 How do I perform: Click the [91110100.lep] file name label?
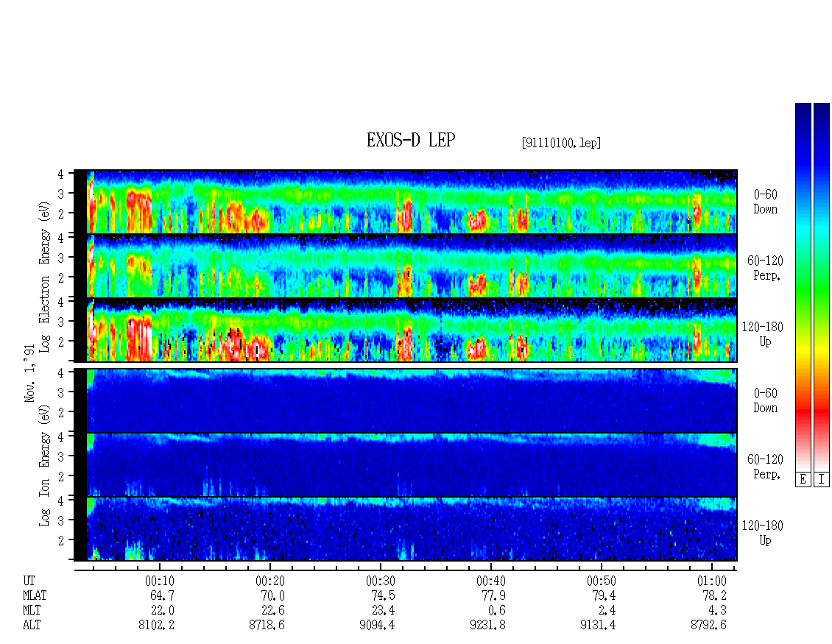(561, 143)
